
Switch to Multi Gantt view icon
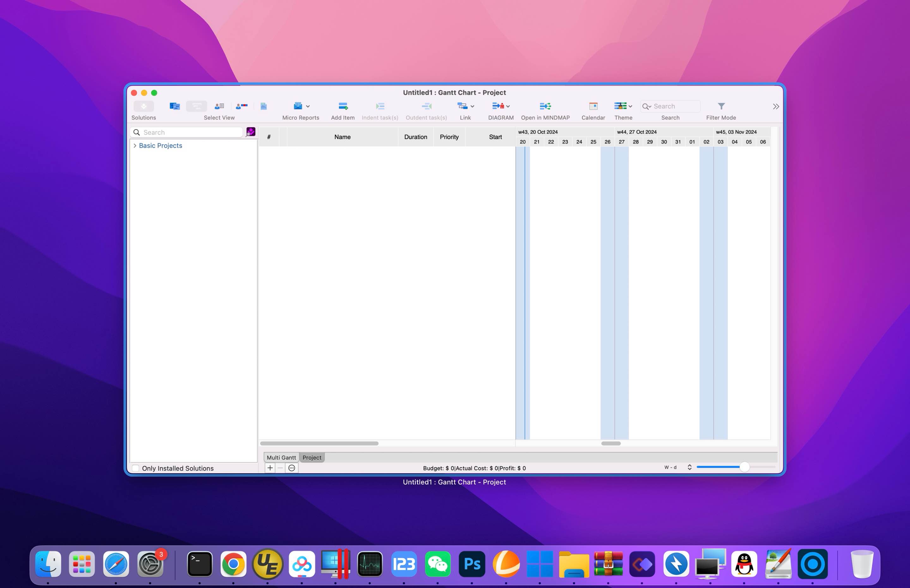tap(175, 106)
